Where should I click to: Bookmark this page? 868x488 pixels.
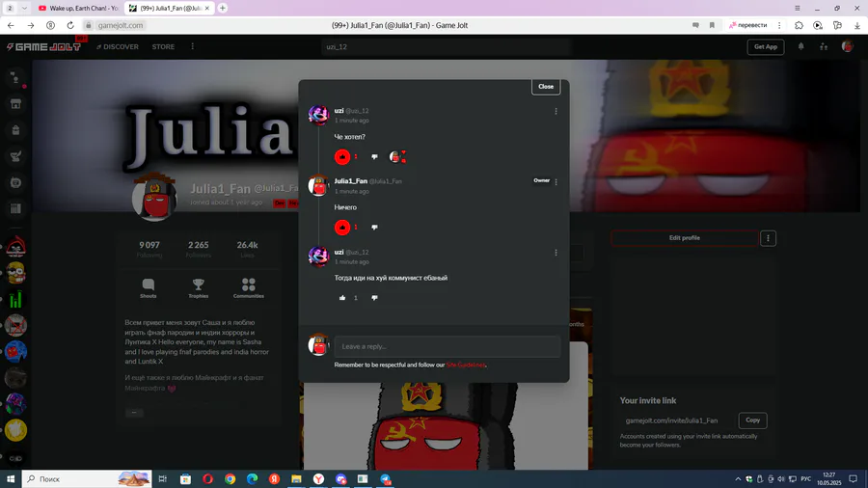712,25
